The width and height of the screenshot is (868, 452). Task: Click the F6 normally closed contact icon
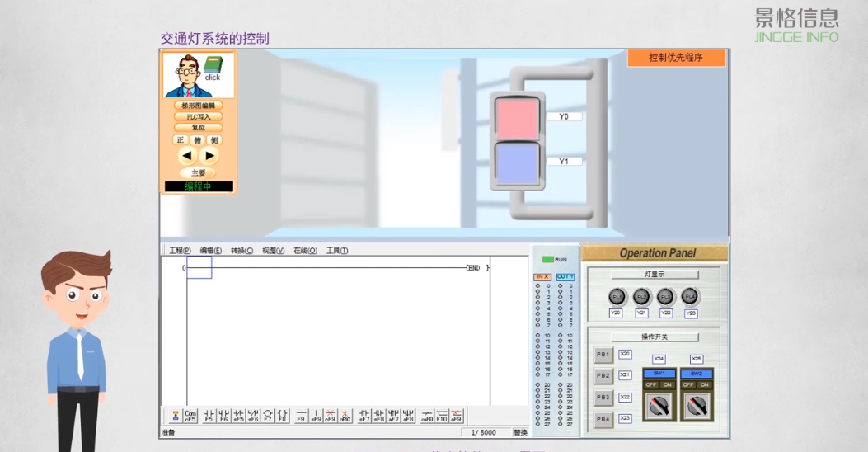[223, 416]
